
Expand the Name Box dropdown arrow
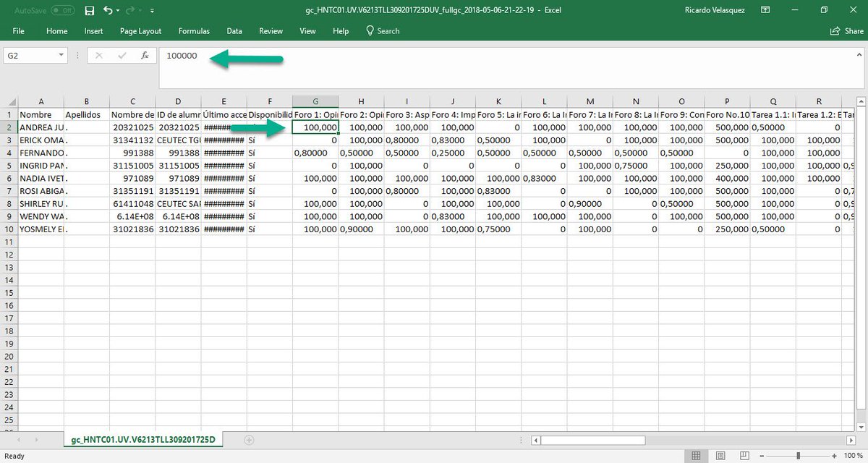click(x=61, y=55)
